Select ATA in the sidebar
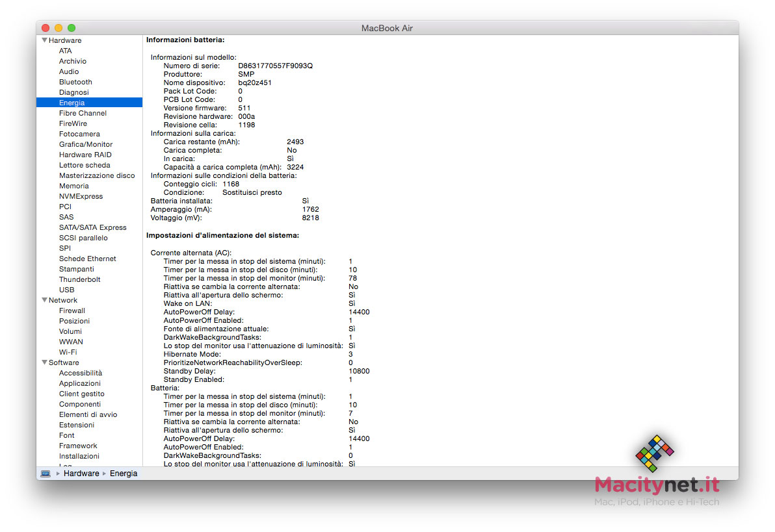 coord(65,51)
